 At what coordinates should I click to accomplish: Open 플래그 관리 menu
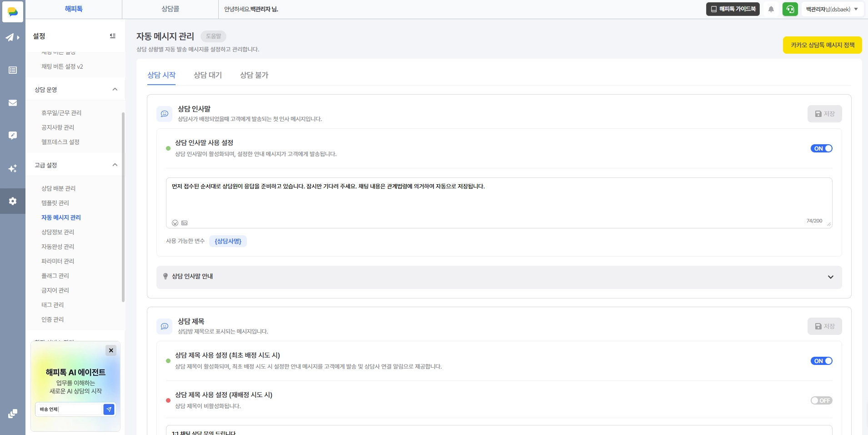pos(55,276)
